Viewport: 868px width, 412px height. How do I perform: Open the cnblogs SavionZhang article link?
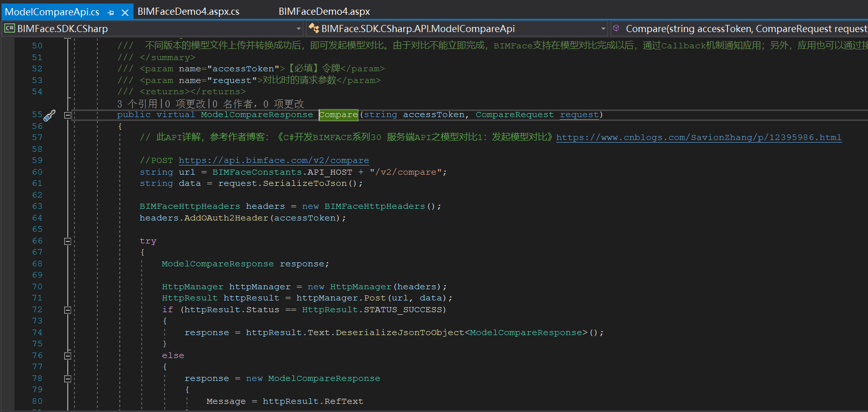pos(698,138)
